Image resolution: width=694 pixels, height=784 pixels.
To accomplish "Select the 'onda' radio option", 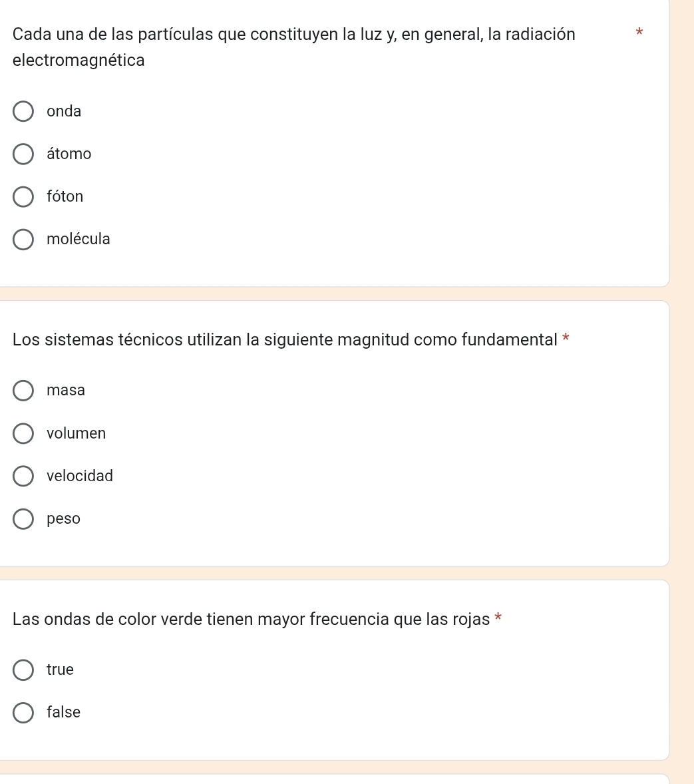I will click(23, 111).
